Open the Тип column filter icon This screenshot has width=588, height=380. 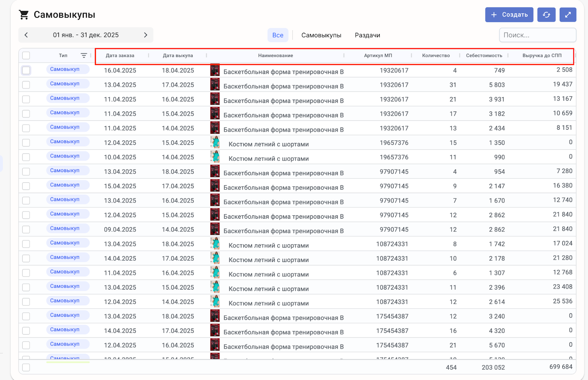[x=84, y=55]
